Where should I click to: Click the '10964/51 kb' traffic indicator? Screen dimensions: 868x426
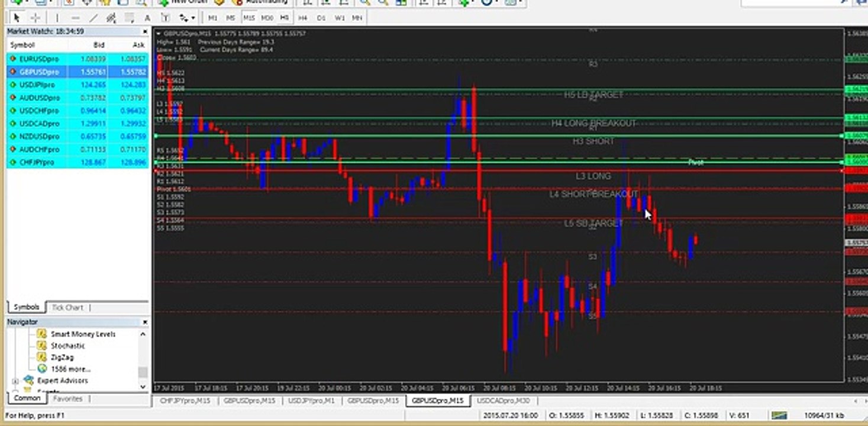point(824,415)
